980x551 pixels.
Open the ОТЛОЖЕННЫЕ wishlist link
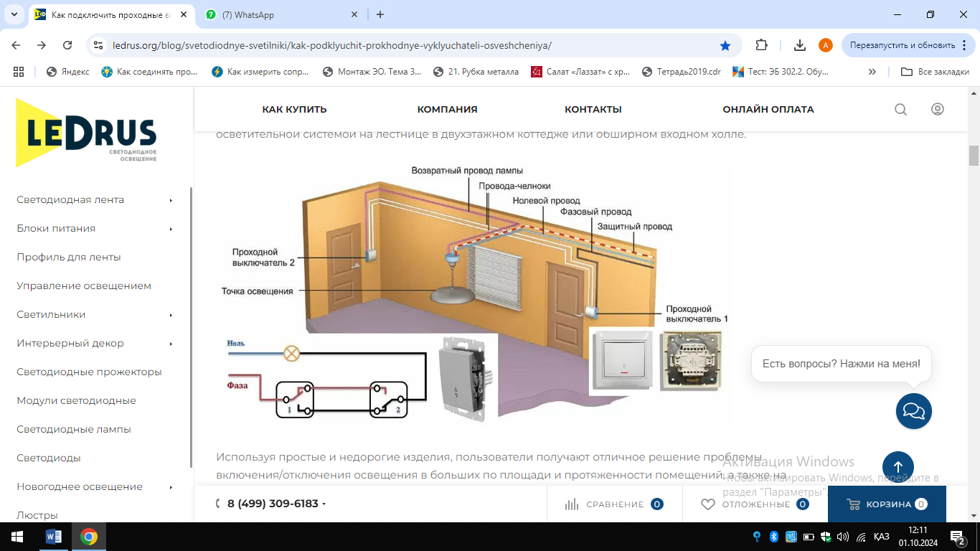point(755,504)
